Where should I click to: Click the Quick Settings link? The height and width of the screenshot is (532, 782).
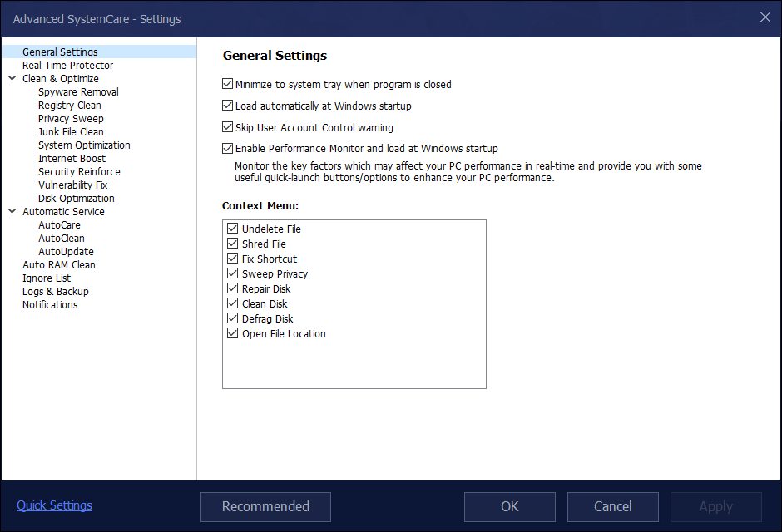click(54, 505)
